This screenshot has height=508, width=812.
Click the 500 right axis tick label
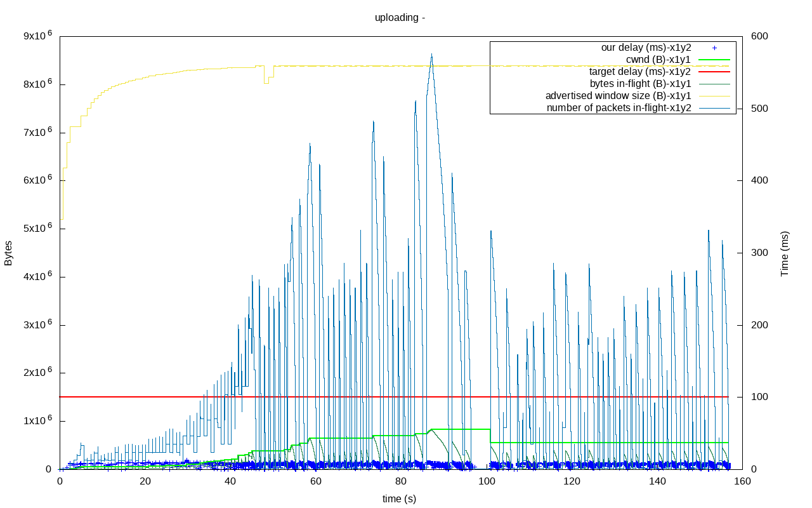point(760,109)
